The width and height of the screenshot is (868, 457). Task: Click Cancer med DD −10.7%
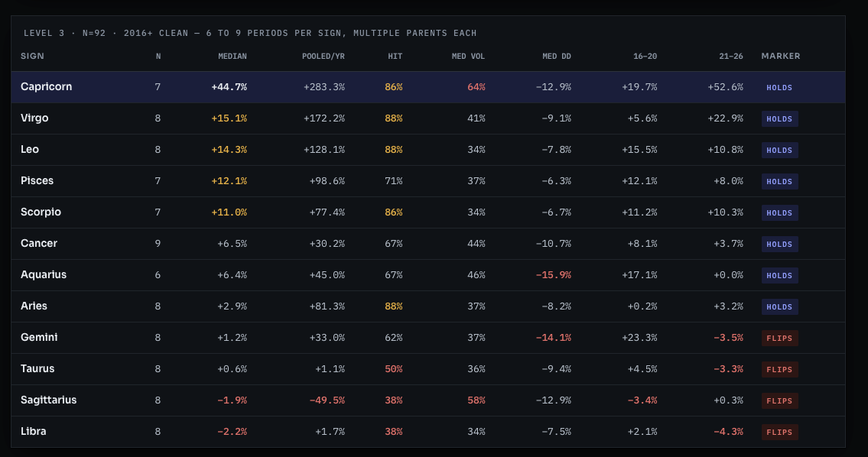click(x=554, y=244)
